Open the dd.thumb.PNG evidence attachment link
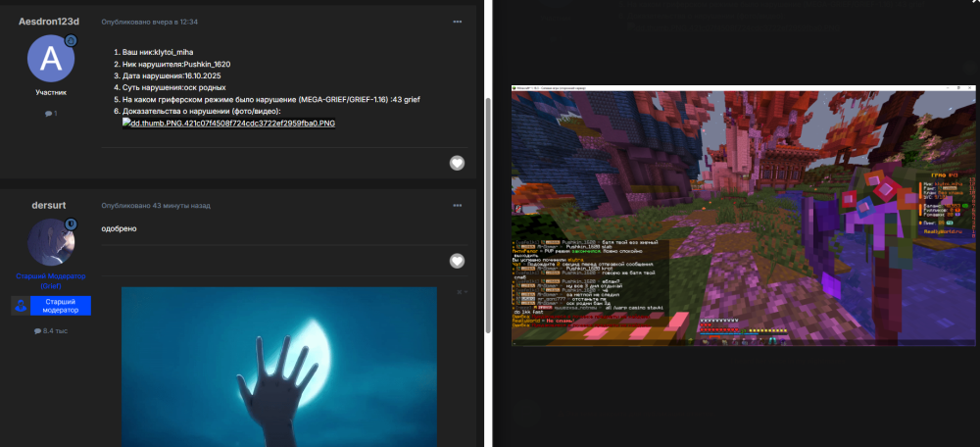Viewport: 980px width, 447px height. [228, 124]
